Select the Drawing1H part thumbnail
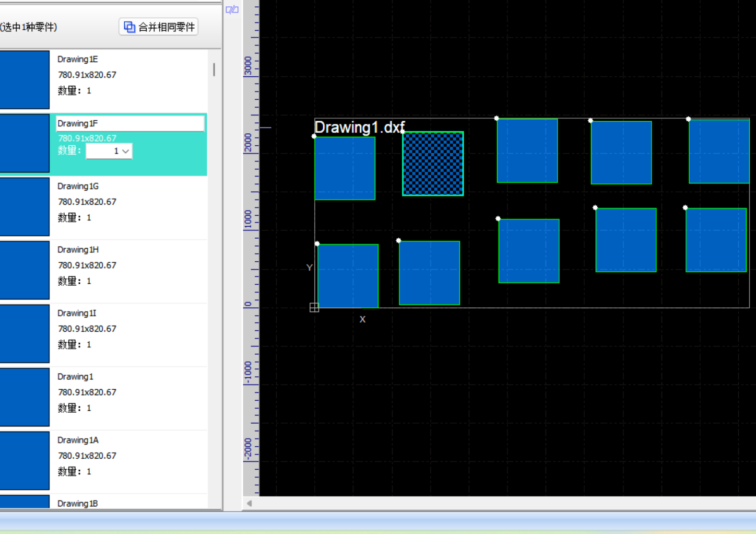This screenshot has height=534, width=756. (25, 270)
